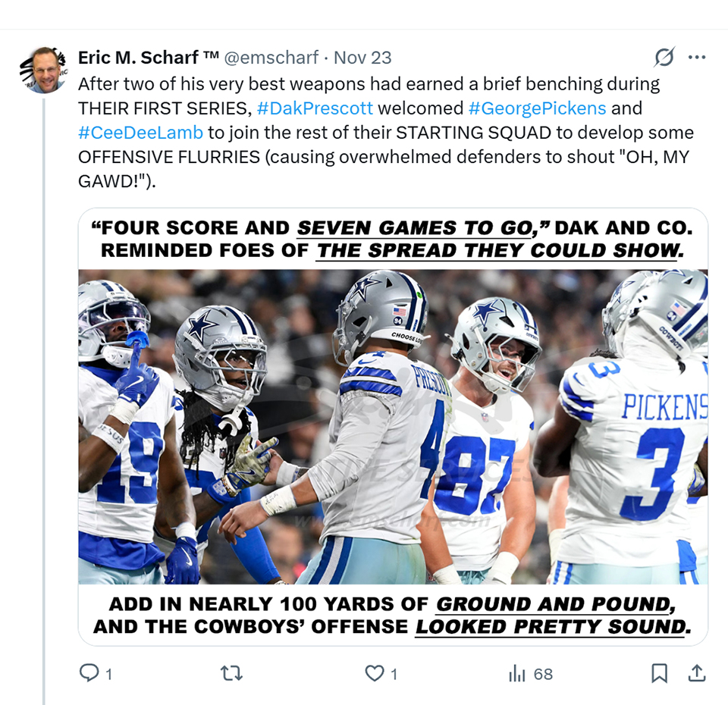The image size is (728, 705).
Task: Open the three-dot More options menu
Action: (697, 58)
